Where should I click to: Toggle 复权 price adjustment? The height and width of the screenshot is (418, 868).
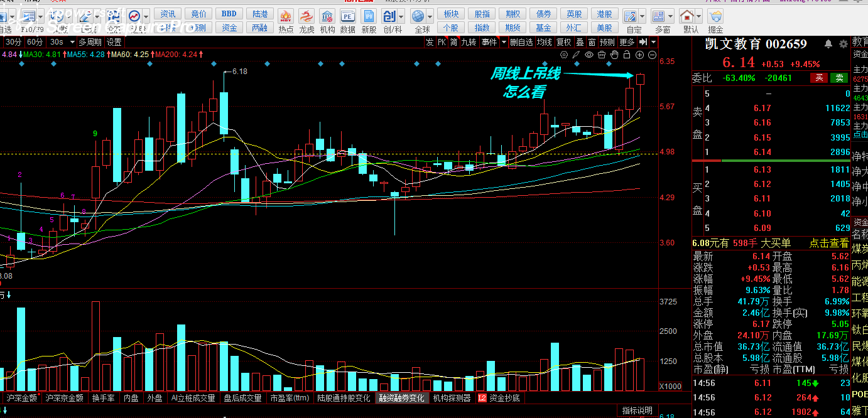564,42
